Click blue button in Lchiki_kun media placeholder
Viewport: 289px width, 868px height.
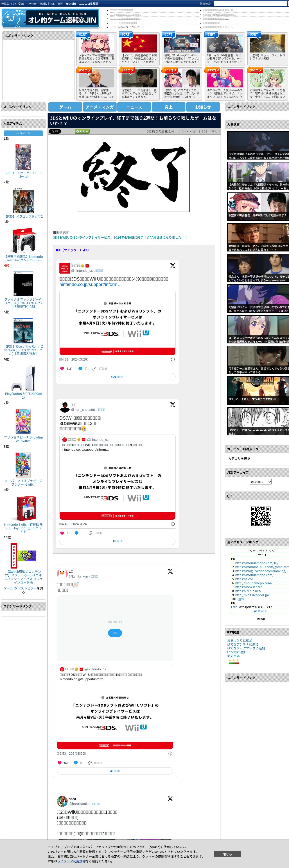(115, 633)
